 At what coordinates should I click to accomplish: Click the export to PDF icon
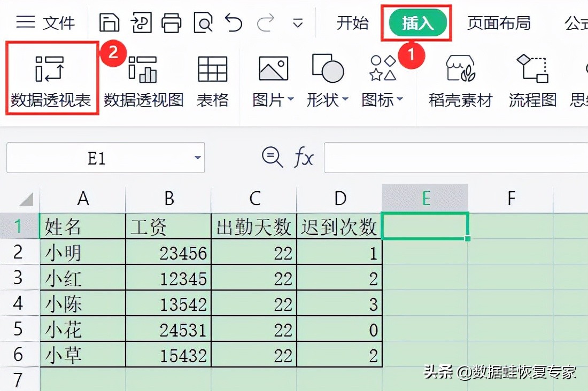(x=141, y=22)
